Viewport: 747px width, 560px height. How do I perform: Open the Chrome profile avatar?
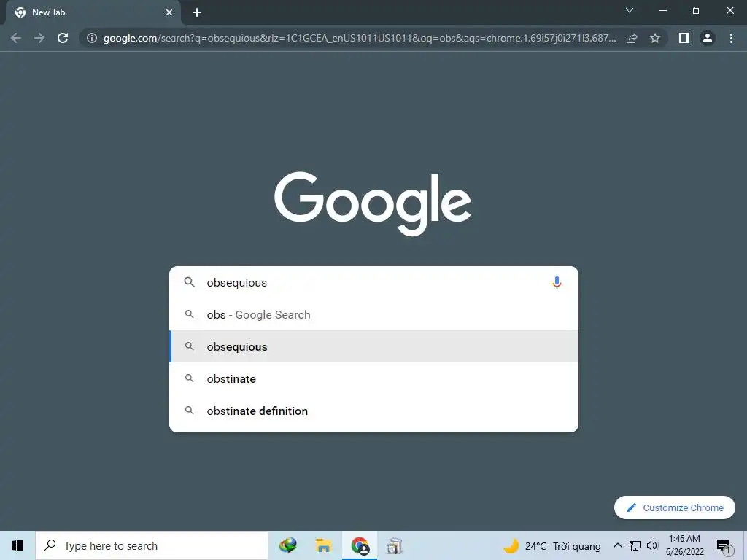[708, 38]
